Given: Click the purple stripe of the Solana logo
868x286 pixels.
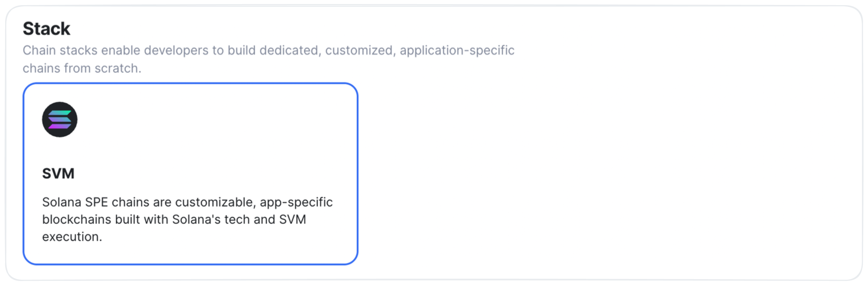Looking at the screenshot, I should pyautogui.click(x=60, y=126).
